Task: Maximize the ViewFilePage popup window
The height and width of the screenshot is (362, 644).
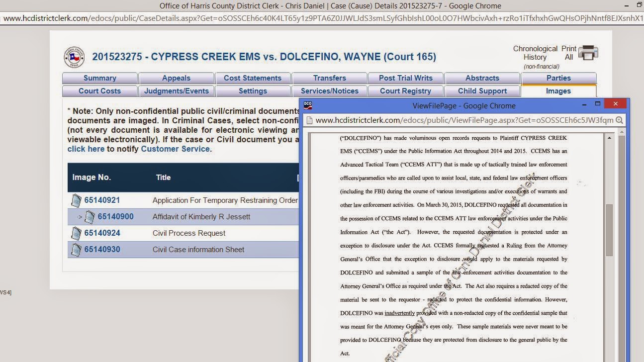Action: point(598,104)
